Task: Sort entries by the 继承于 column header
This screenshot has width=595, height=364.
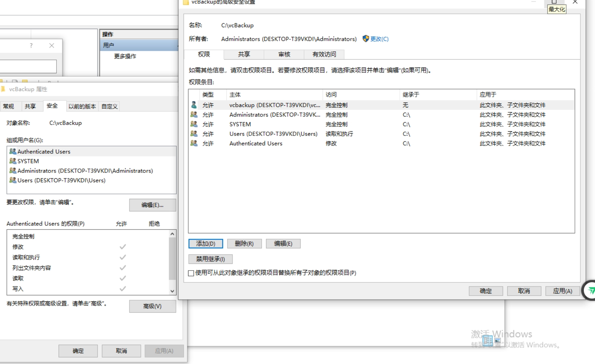Action: (x=411, y=95)
